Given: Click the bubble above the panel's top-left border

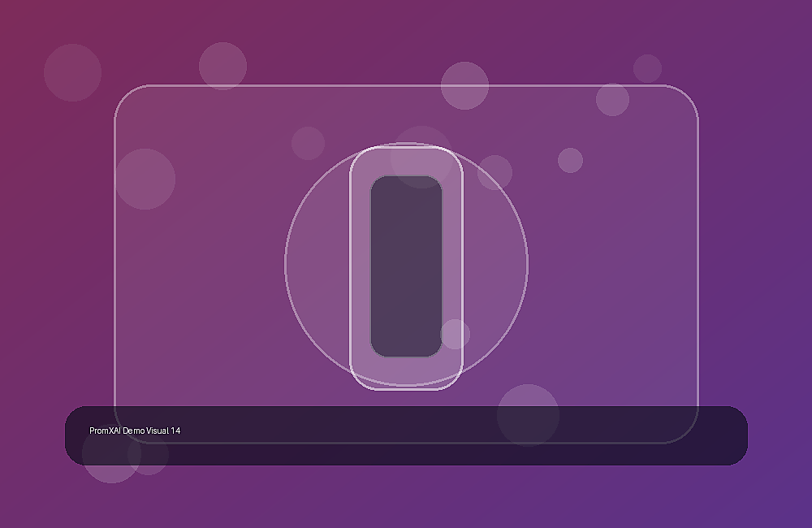Looking at the screenshot, I should pos(222,66).
